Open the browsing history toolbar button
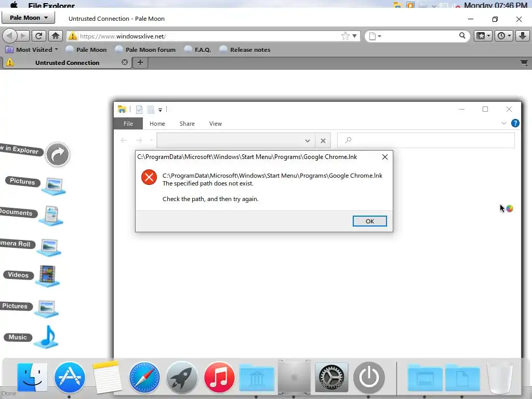The height and width of the screenshot is (399, 532). [x=503, y=36]
